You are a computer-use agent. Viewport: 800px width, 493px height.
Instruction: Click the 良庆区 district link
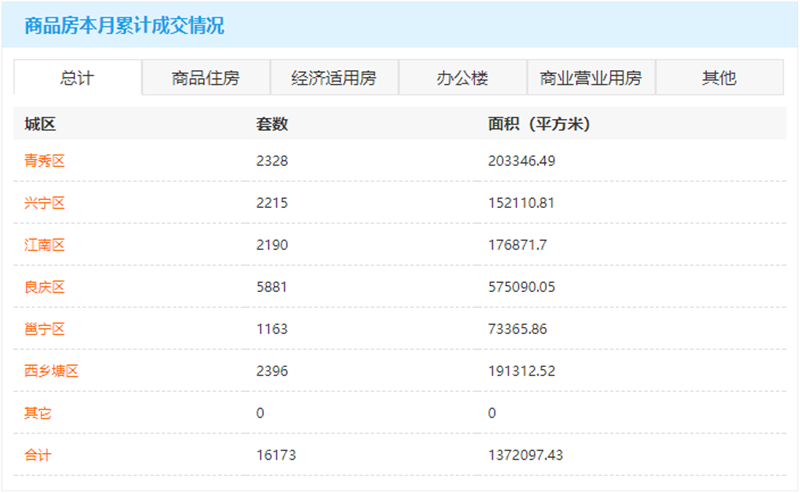(45, 287)
